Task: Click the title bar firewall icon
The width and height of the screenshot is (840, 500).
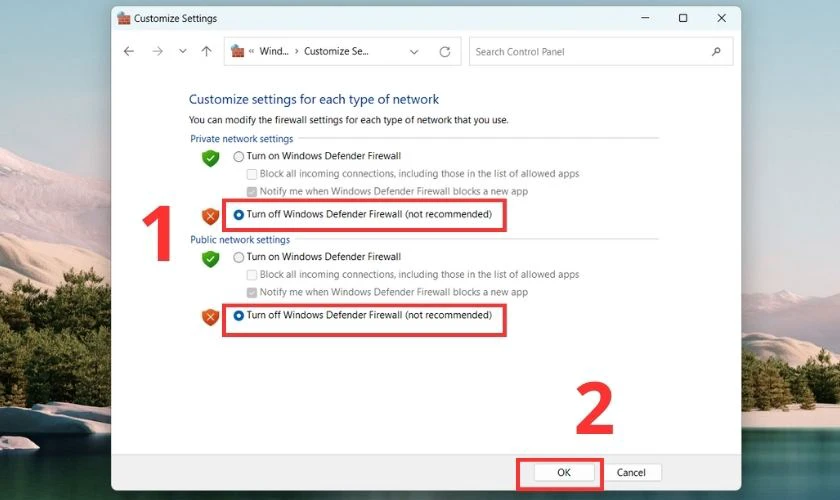Action: pos(124,18)
